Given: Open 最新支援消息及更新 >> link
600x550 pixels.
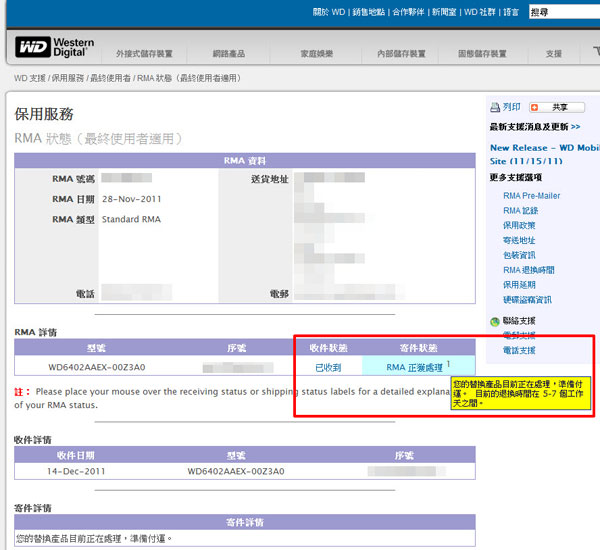Looking at the screenshot, I should [x=535, y=127].
